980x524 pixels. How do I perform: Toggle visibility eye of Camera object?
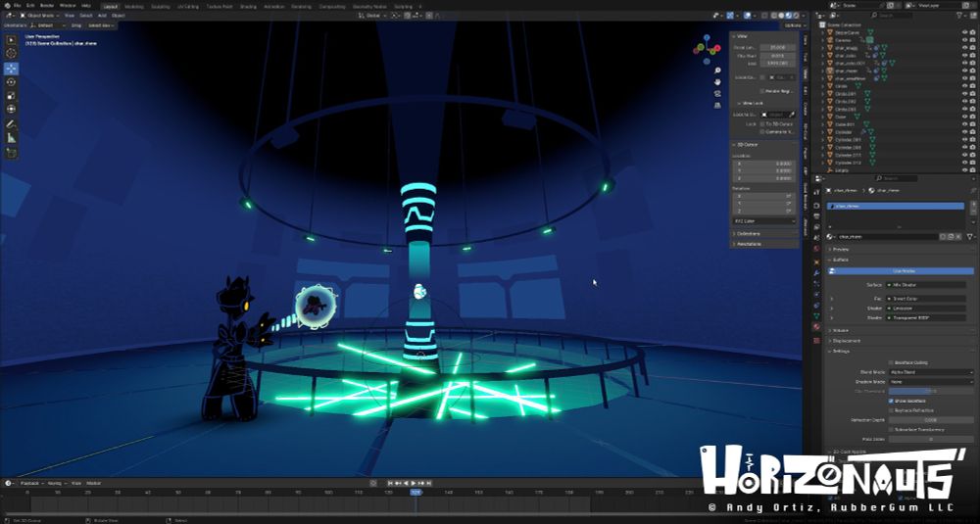964,39
